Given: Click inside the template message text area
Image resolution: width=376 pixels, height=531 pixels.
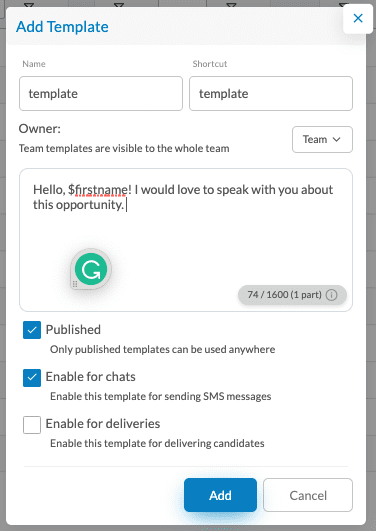Looking at the screenshot, I should [186, 240].
